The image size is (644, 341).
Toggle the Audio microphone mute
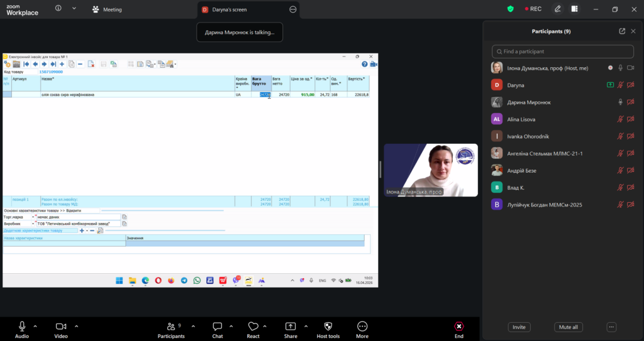click(x=22, y=326)
